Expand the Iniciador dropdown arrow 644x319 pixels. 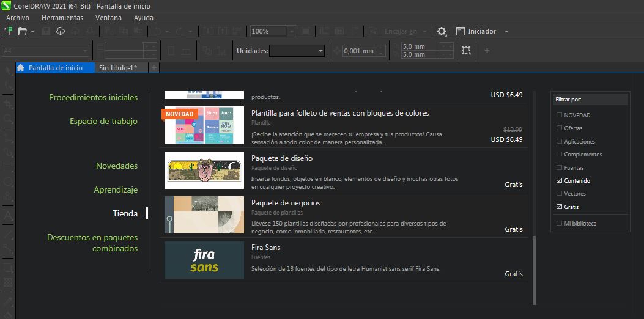coord(506,31)
